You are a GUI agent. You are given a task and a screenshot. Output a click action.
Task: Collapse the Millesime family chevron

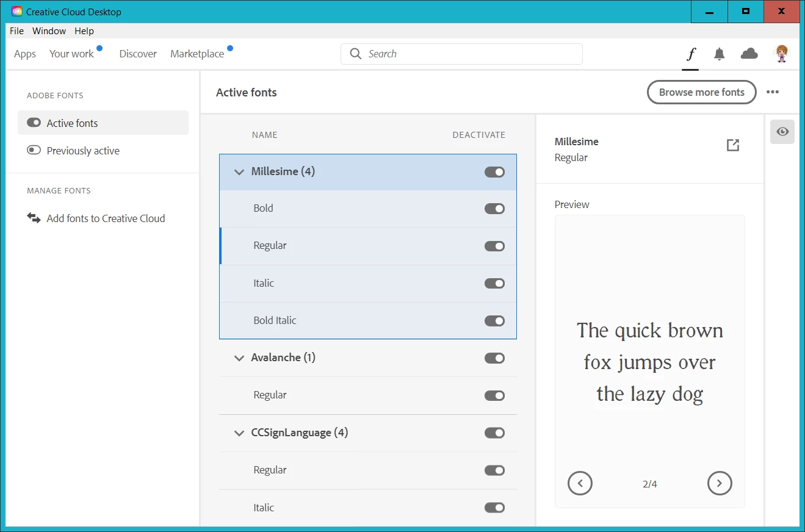click(x=239, y=172)
